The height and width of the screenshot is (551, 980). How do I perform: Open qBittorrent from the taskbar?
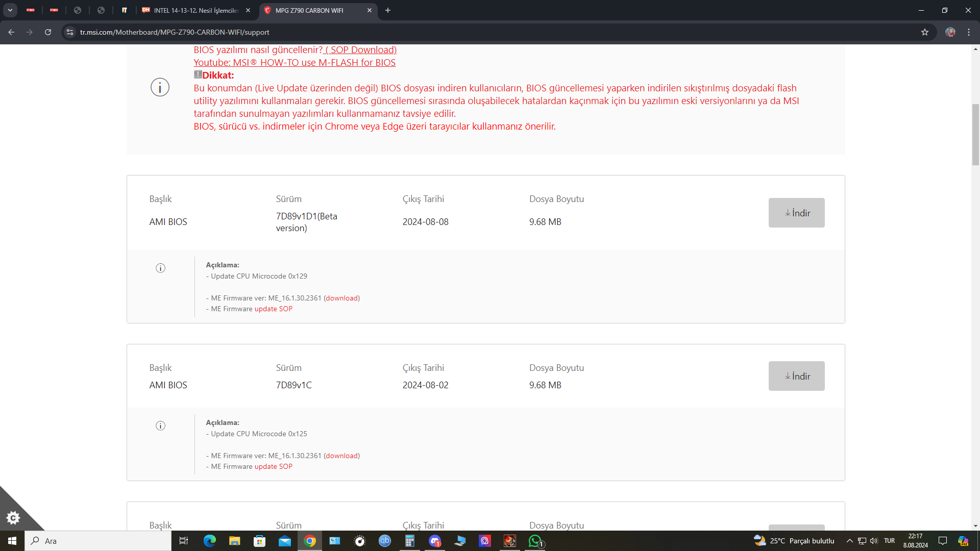[x=384, y=541]
